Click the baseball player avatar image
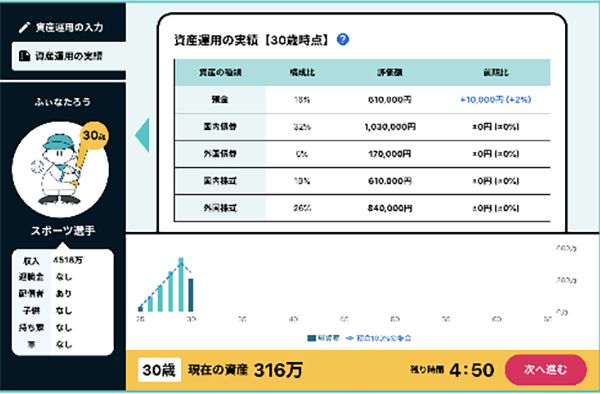 (x=60, y=169)
